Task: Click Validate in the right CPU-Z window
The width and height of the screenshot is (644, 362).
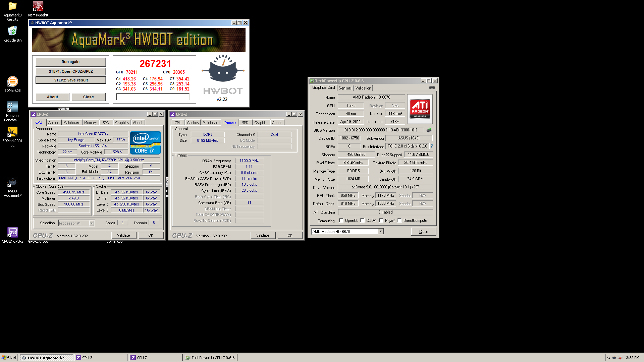Action: click(x=263, y=235)
